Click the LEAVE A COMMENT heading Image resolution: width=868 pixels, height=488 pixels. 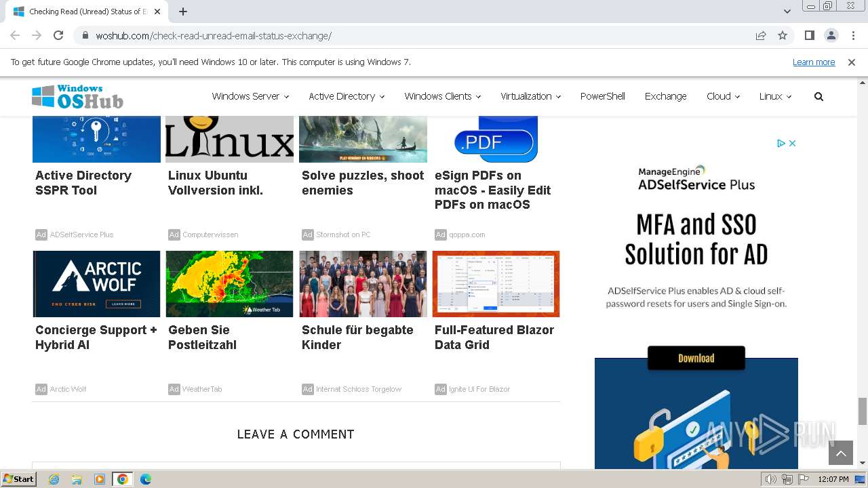pos(296,434)
